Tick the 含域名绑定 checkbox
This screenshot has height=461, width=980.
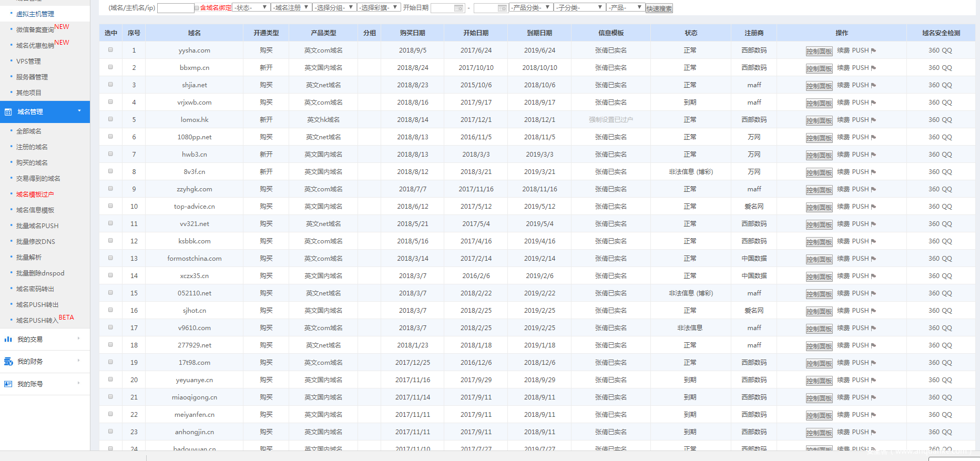pos(197,8)
